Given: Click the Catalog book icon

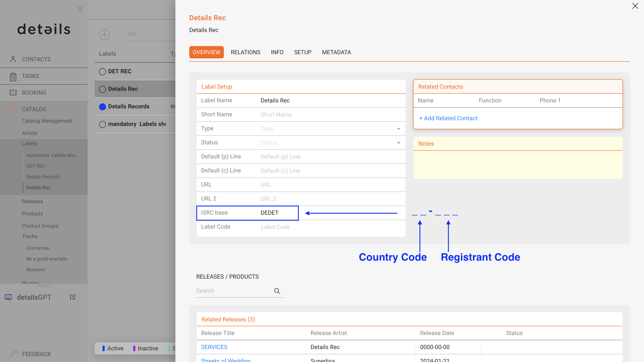Looking at the screenshot, I should 13,109.
